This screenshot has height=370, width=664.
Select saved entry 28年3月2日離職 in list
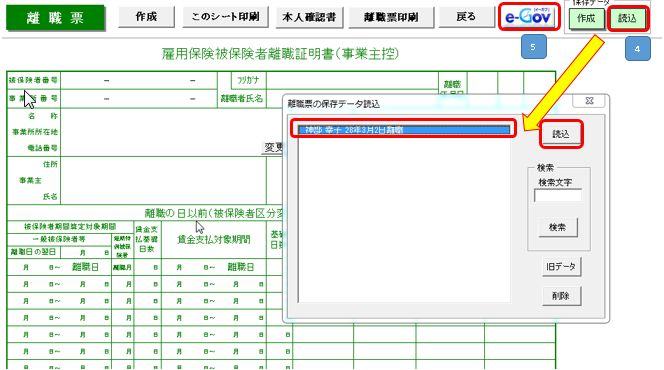[404, 130]
